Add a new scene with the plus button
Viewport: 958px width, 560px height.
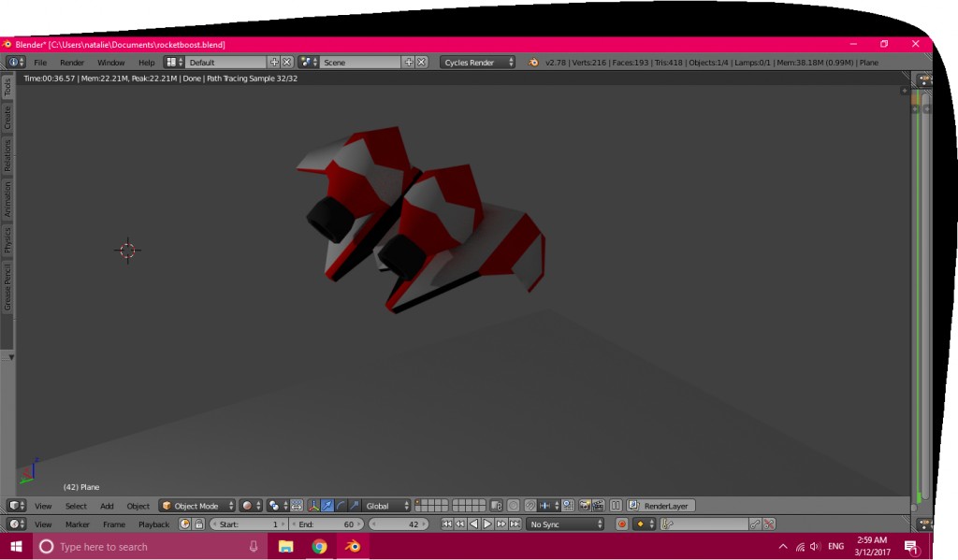click(x=409, y=63)
